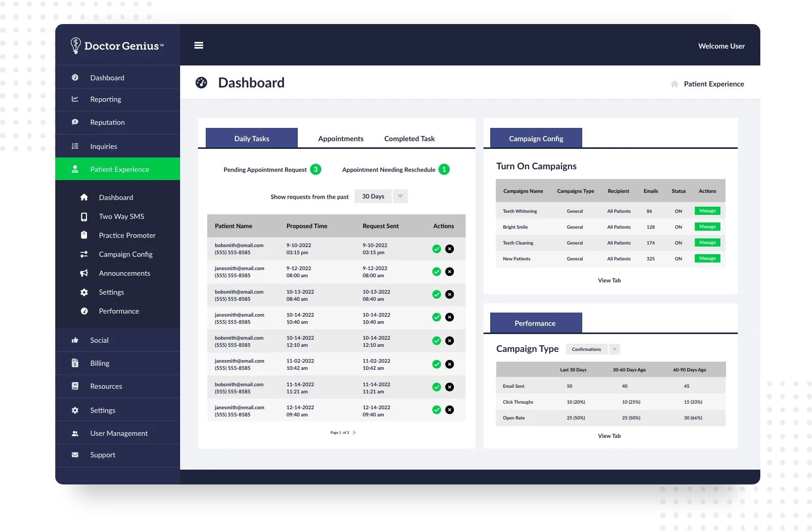
Task: Approve the 12-14-2022 09:40 am request
Action: pyautogui.click(x=436, y=410)
